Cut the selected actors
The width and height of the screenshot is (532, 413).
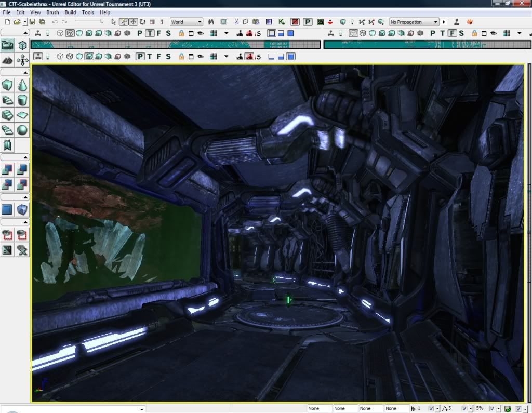[x=236, y=22]
